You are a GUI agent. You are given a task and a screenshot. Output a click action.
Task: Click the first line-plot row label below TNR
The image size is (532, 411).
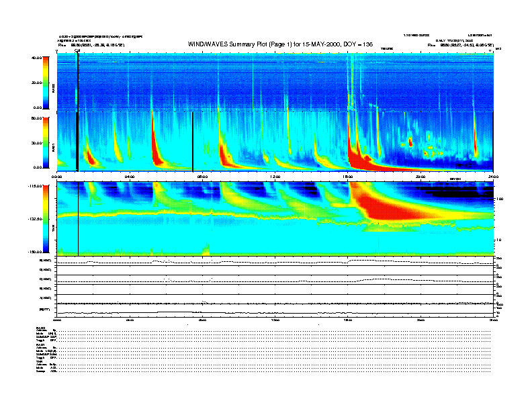46,261
